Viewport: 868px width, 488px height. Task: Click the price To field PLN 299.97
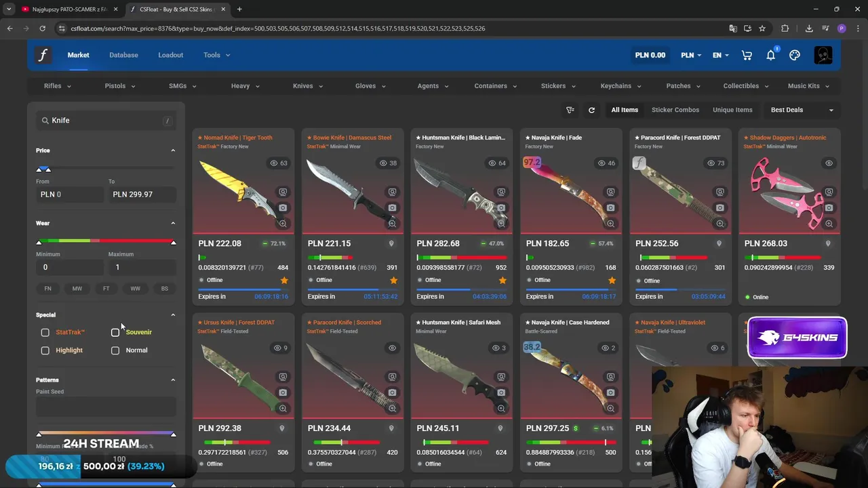pyautogui.click(x=142, y=195)
